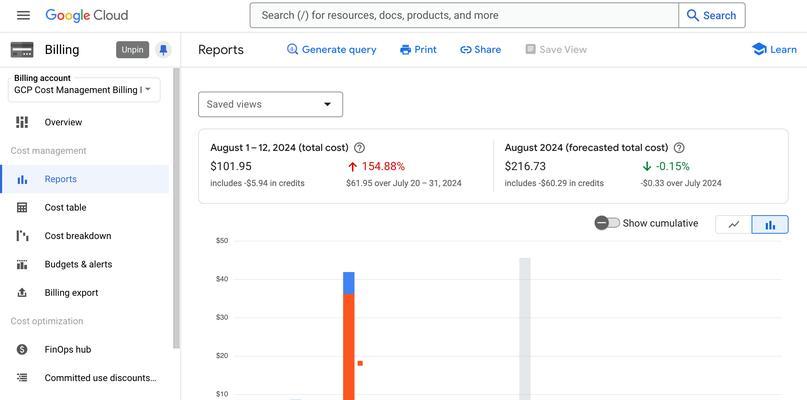Open the Saved views dropdown
This screenshot has width=807, height=400.
click(271, 105)
